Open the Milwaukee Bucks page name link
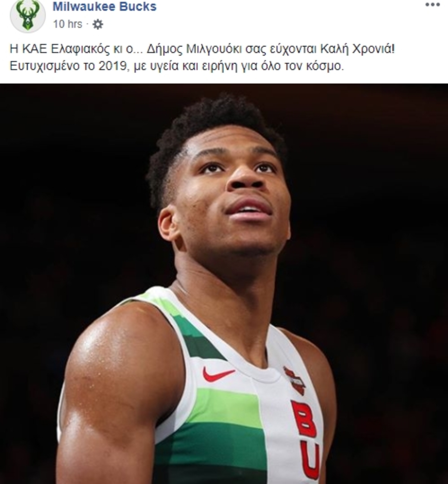 pos(105,6)
